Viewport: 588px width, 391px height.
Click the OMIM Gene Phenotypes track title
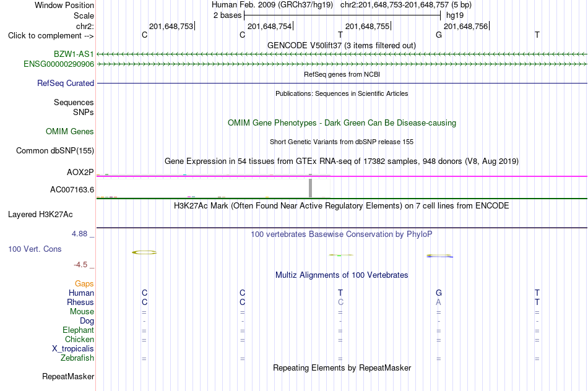(342, 122)
